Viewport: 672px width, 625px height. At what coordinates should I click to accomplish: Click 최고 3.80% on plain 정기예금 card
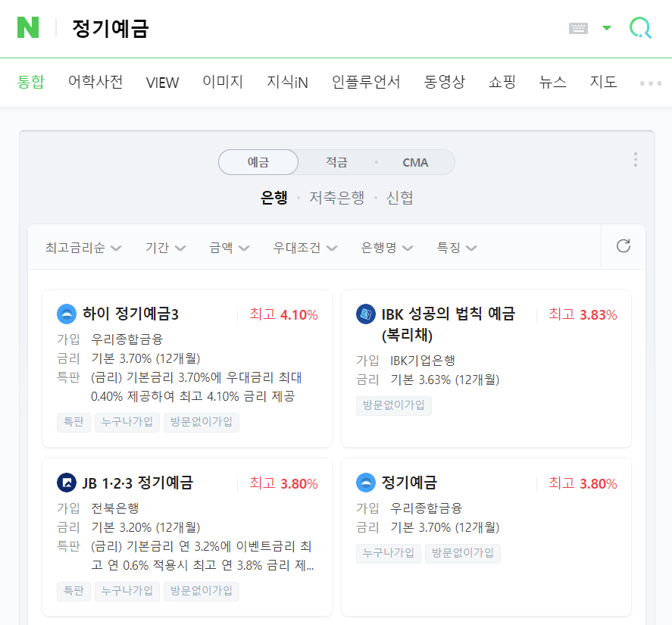coord(583,483)
